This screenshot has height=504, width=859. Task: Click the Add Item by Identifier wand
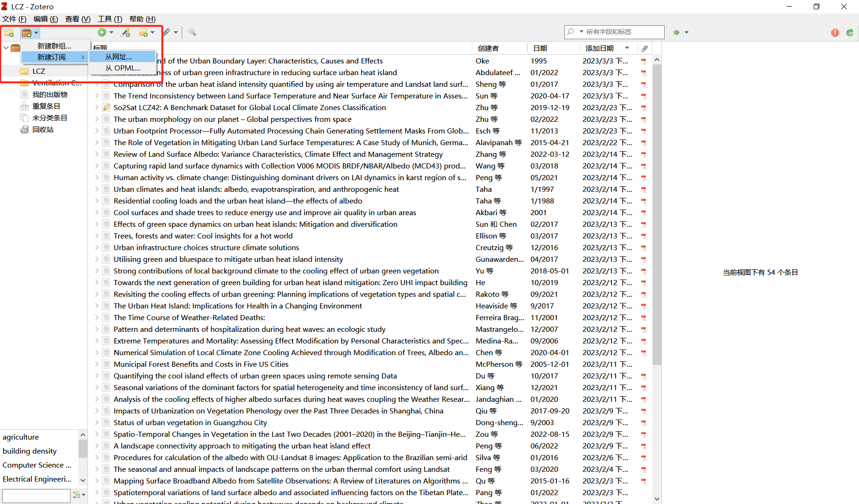125,32
